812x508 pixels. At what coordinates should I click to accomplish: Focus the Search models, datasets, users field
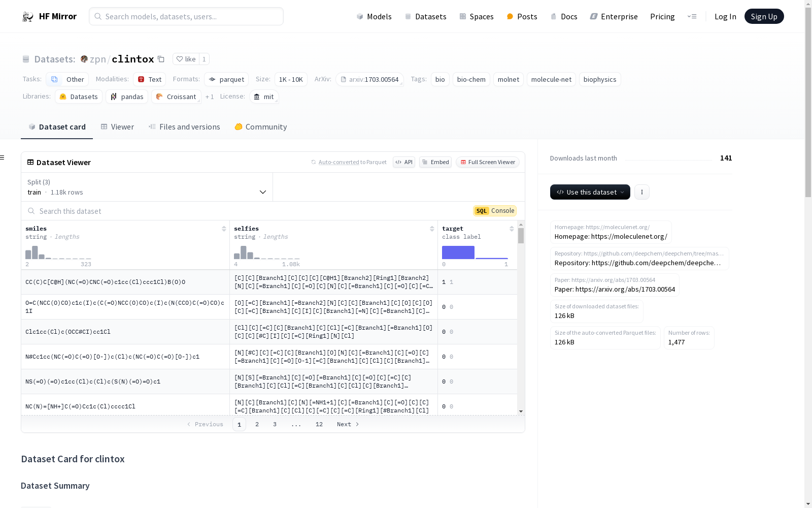click(186, 16)
